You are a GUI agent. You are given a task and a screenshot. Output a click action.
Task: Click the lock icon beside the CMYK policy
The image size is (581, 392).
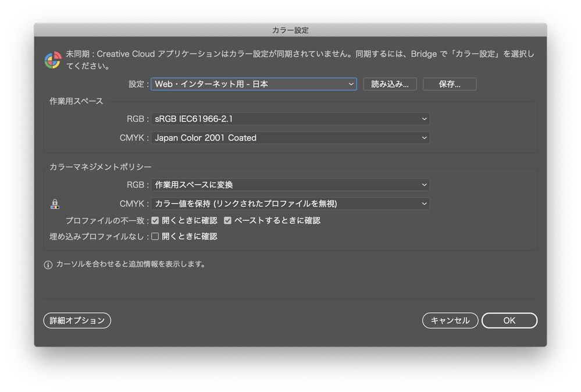(x=55, y=204)
